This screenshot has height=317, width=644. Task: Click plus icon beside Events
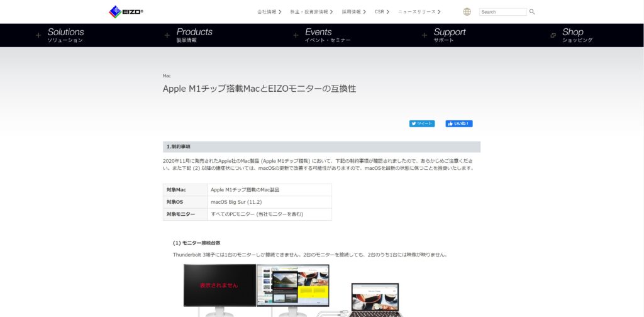[x=296, y=35]
